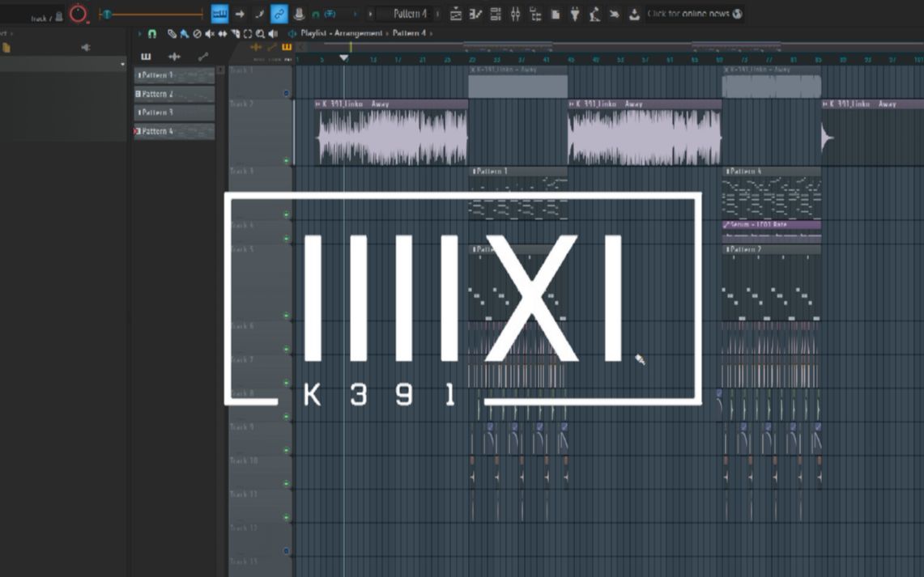Click the arrow left of Pattern 4 selector

coord(370,14)
